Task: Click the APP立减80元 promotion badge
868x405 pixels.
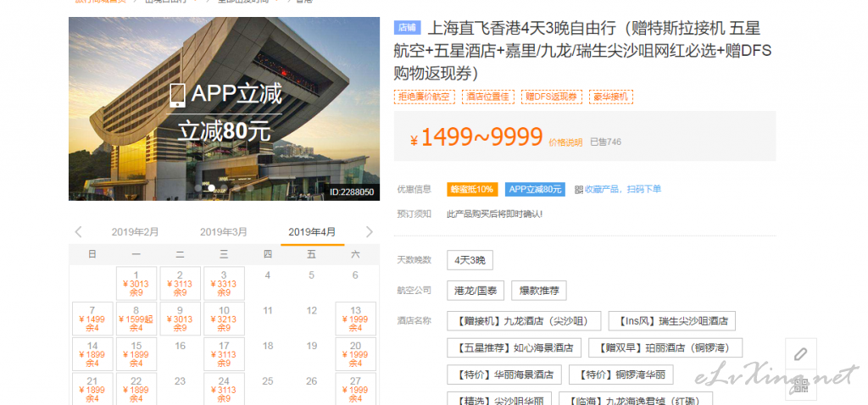Action: click(535, 189)
